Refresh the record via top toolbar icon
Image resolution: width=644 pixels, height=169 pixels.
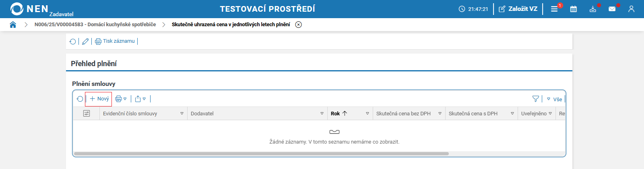click(x=73, y=41)
